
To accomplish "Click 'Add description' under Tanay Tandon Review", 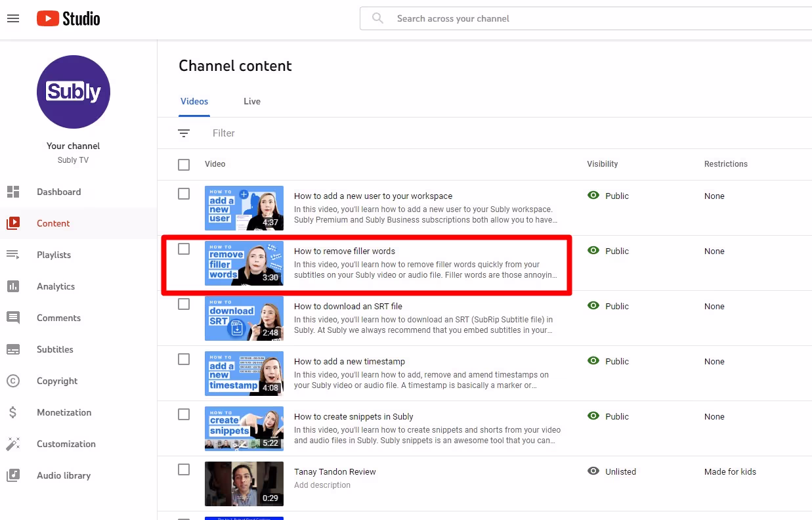I will coord(322,485).
